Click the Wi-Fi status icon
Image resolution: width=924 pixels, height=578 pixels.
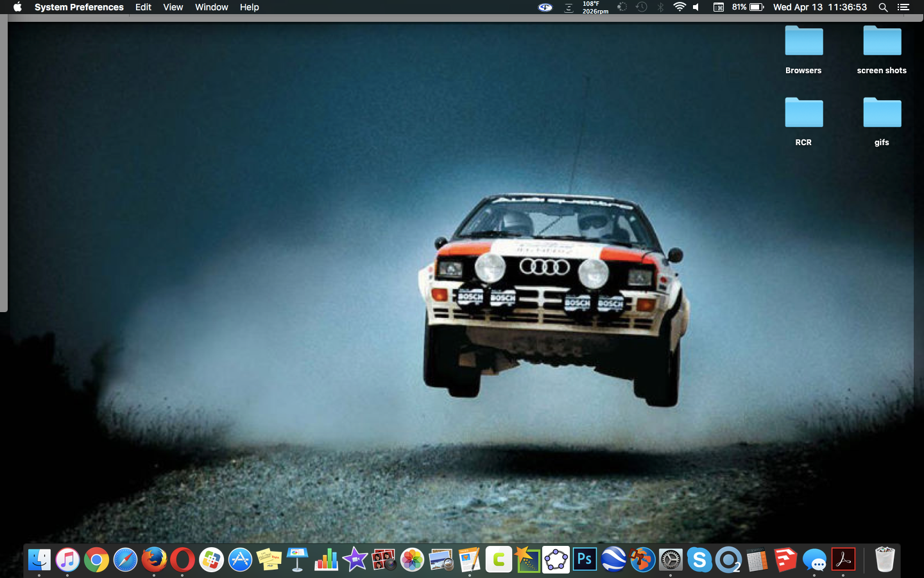point(680,7)
